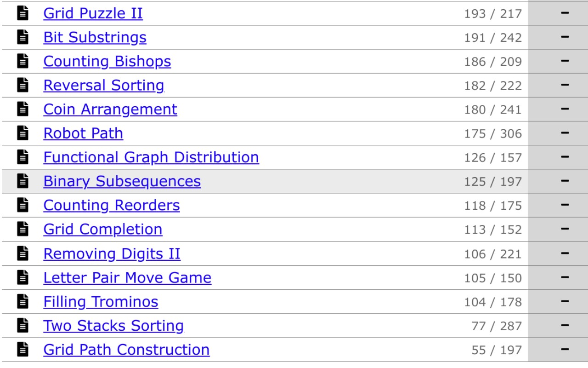Select the Removing Digits II link
The height and width of the screenshot is (368, 588).
(112, 253)
